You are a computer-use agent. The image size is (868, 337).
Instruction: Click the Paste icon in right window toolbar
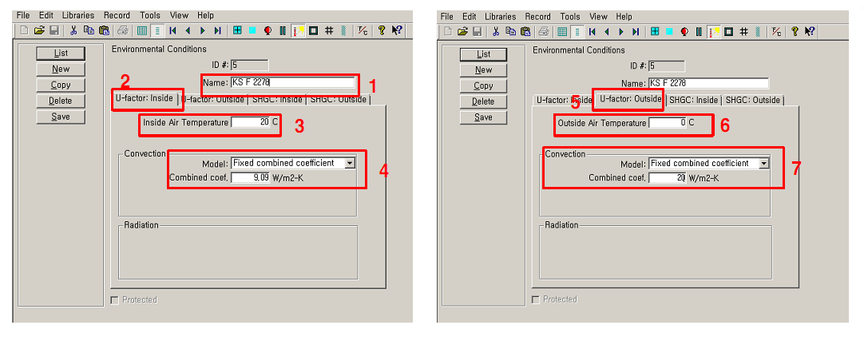525,31
